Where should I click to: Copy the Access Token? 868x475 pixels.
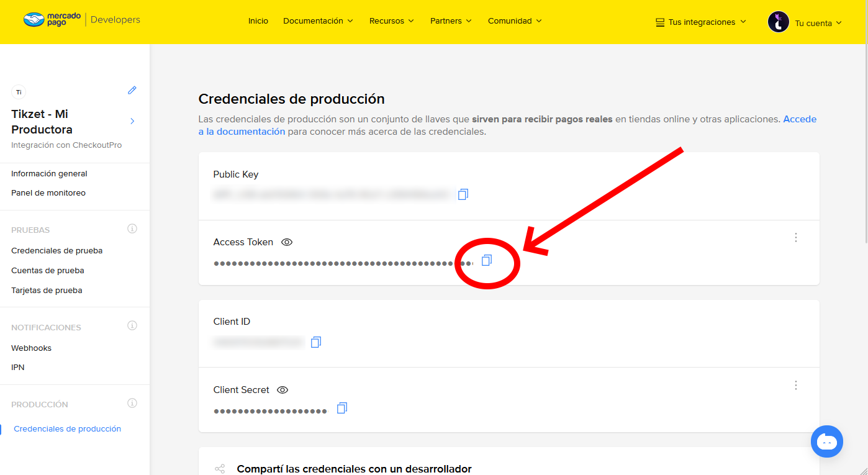[x=487, y=260]
